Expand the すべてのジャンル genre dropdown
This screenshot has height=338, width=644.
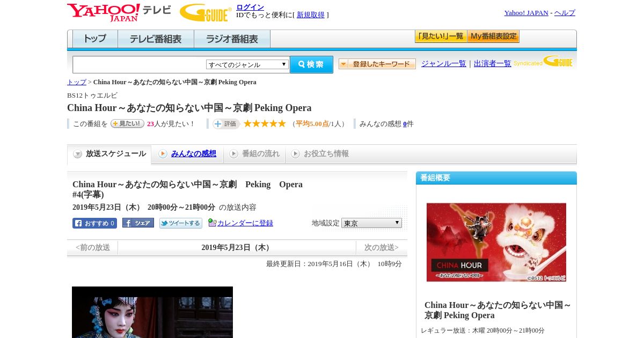click(247, 64)
